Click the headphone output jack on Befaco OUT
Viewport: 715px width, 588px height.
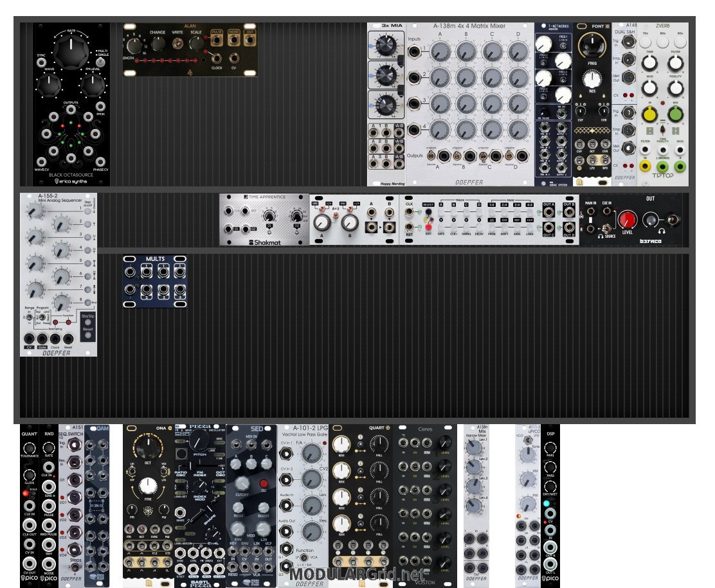pyautogui.click(x=673, y=220)
